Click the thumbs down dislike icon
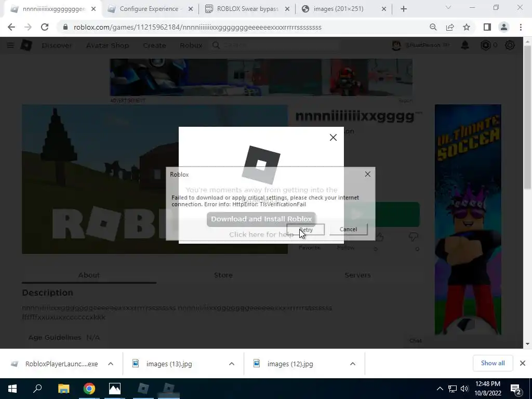The height and width of the screenshot is (399, 532). [x=413, y=236]
